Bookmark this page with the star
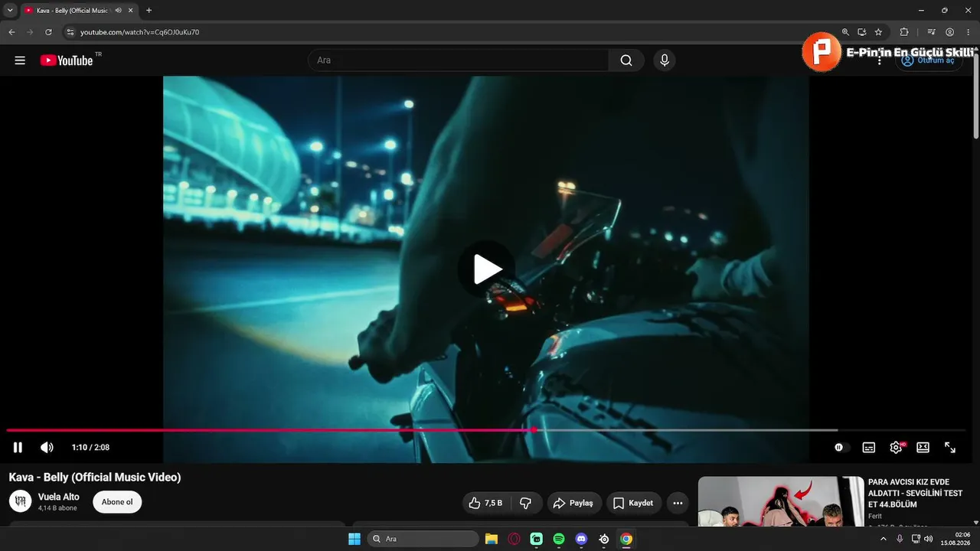This screenshot has width=980, height=551. (878, 32)
